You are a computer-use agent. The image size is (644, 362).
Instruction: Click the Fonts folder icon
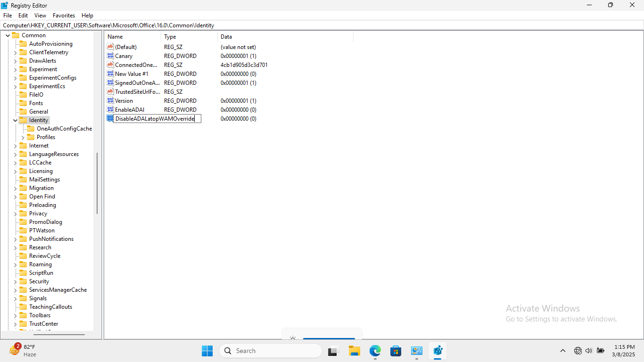click(x=23, y=103)
